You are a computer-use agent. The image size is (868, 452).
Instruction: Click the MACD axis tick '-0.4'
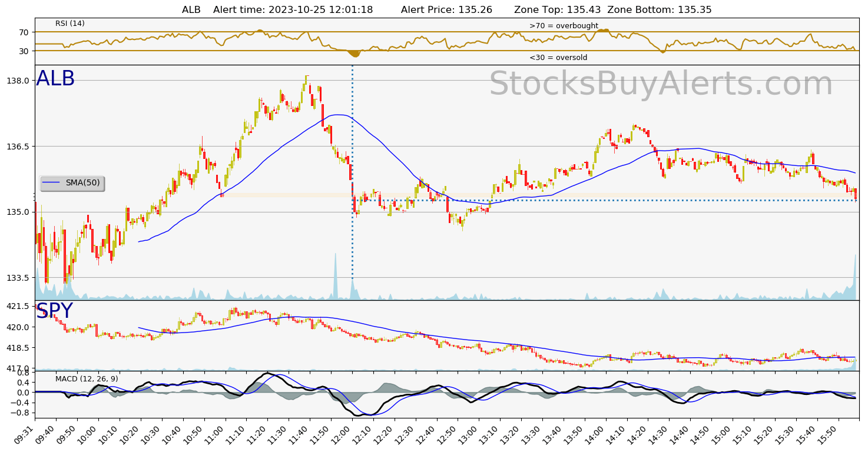20,403
